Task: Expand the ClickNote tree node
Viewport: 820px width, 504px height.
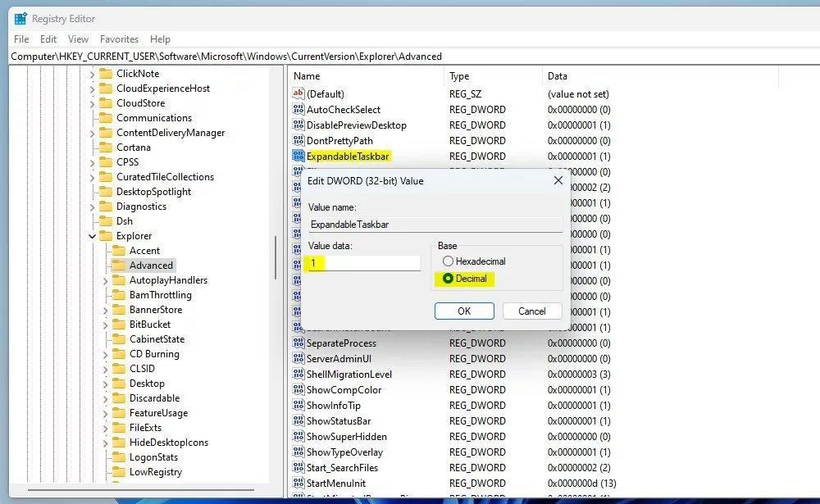Action: [x=92, y=75]
